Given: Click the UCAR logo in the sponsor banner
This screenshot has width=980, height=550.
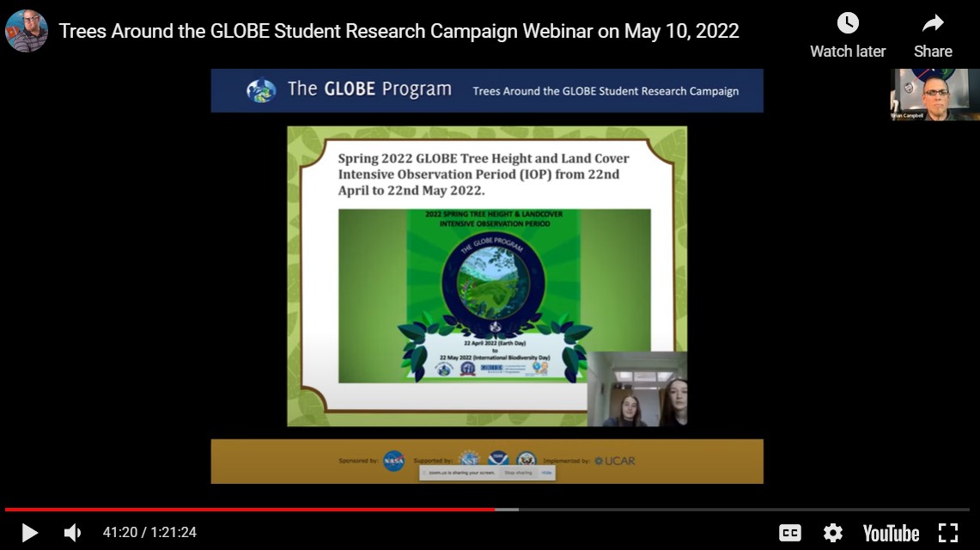Looking at the screenshot, I should point(614,461).
